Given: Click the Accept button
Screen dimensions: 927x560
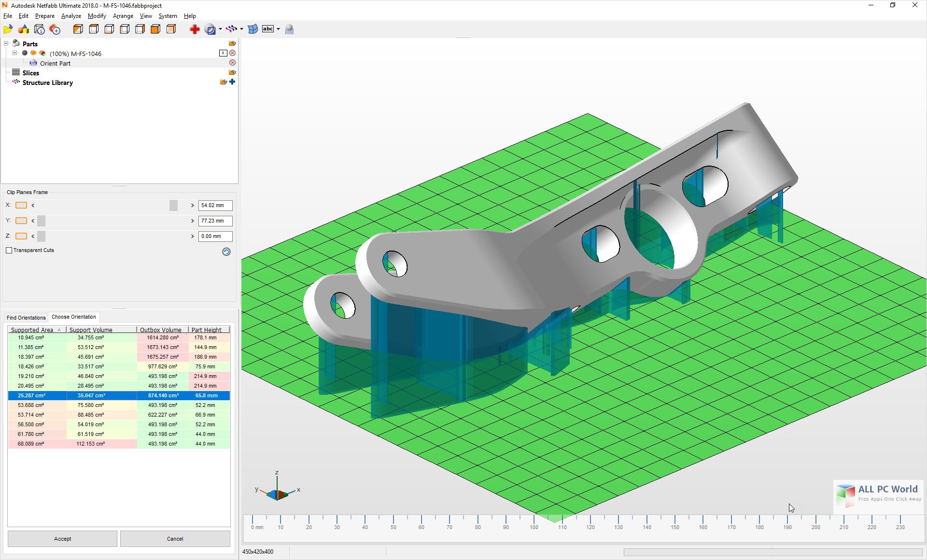Looking at the screenshot, I should [62, 539].
